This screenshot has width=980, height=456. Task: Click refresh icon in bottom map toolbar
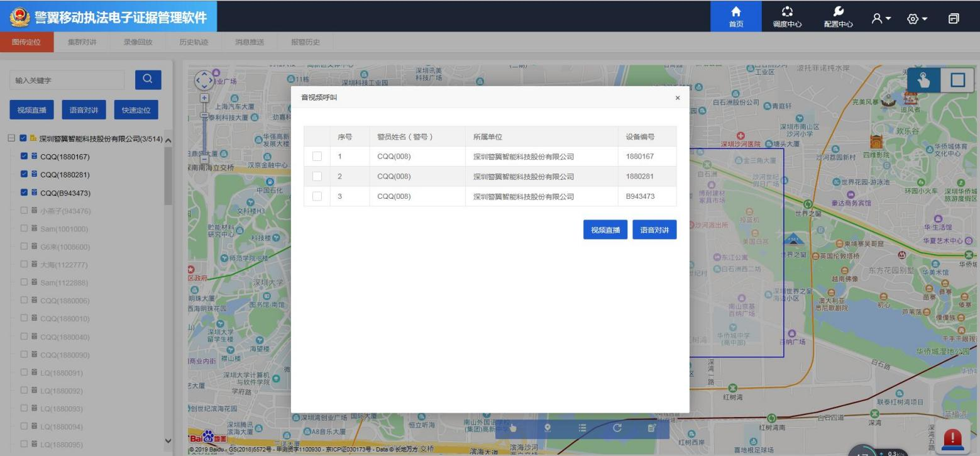click(x=617, y=428)
